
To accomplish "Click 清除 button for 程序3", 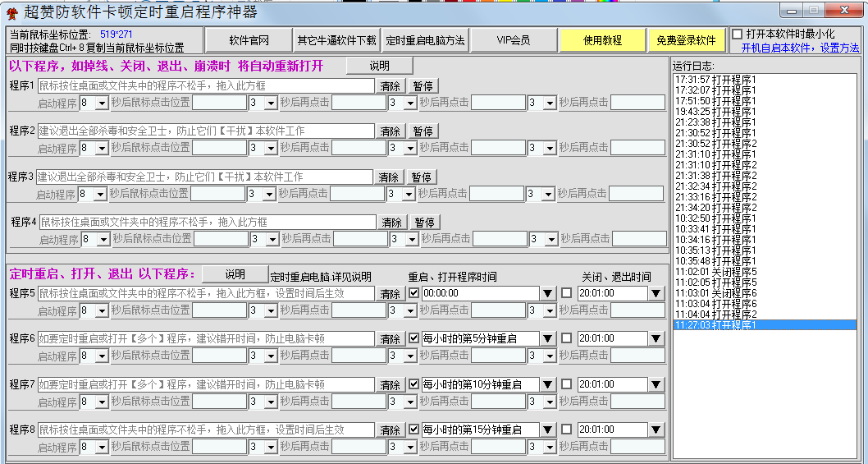I will (389, 177).
